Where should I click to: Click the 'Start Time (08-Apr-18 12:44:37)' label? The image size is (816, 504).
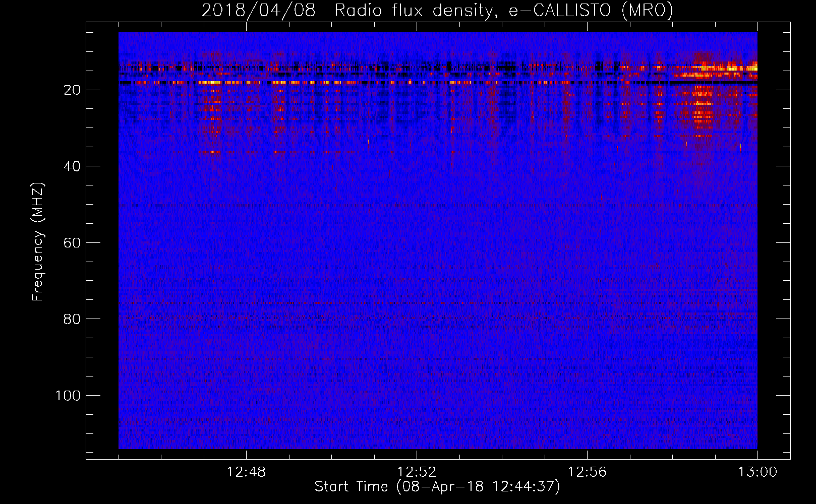(x=437, y=487)
